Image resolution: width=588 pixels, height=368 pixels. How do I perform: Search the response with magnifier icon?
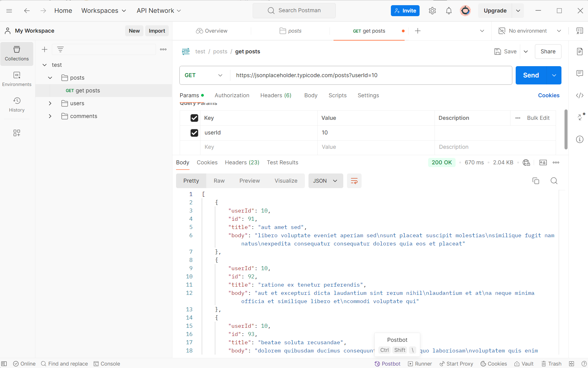pos(554,181)
